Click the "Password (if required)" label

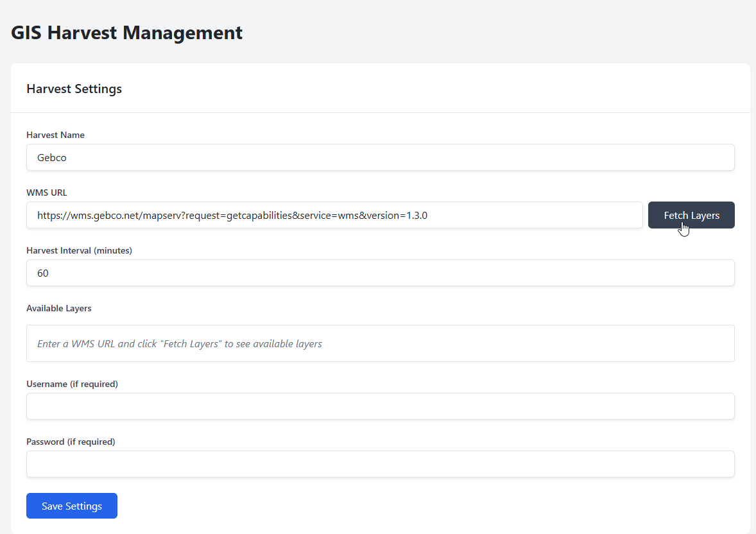[x=71, y=442]
